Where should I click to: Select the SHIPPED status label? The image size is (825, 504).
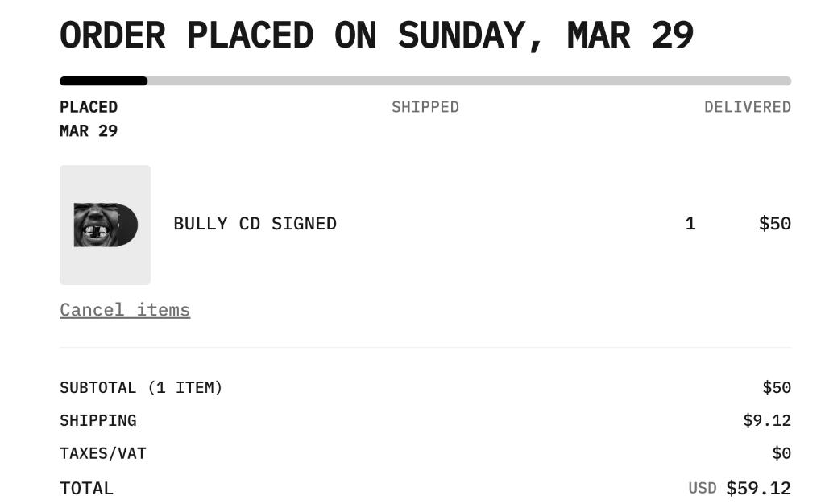click(425, 106)
